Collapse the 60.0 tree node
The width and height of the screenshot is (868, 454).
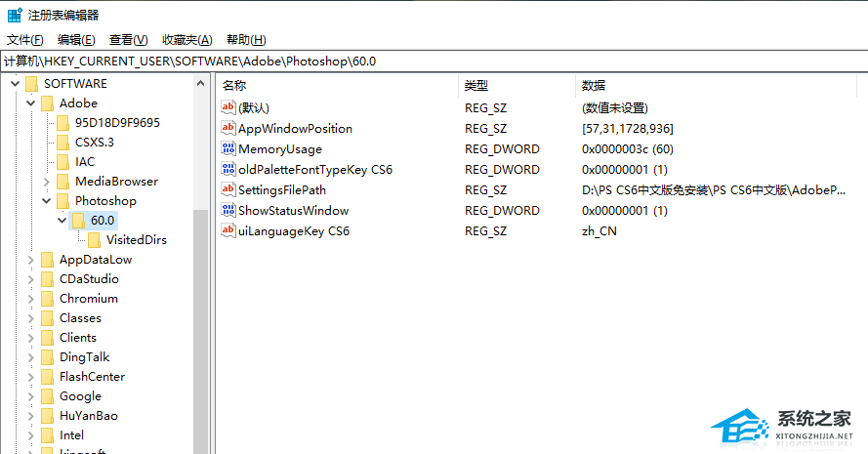click(x=62, y=221)
